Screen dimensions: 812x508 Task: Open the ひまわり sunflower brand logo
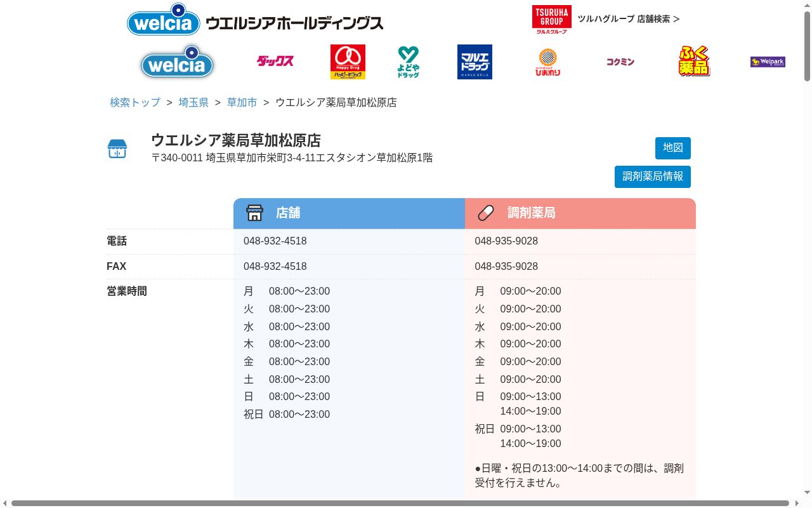(547, 62)
